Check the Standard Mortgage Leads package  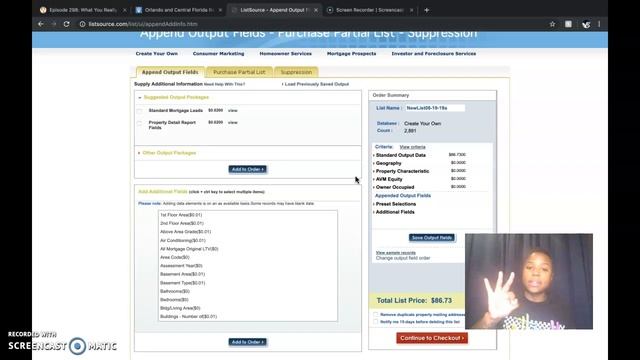coord(140,111)
